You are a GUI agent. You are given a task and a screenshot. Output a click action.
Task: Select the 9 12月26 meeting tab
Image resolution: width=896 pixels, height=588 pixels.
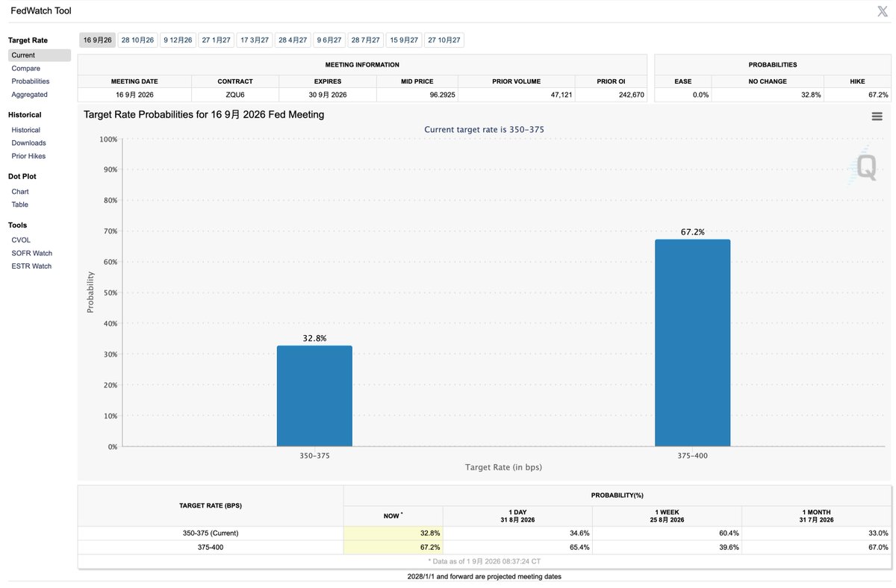(178, 40)
